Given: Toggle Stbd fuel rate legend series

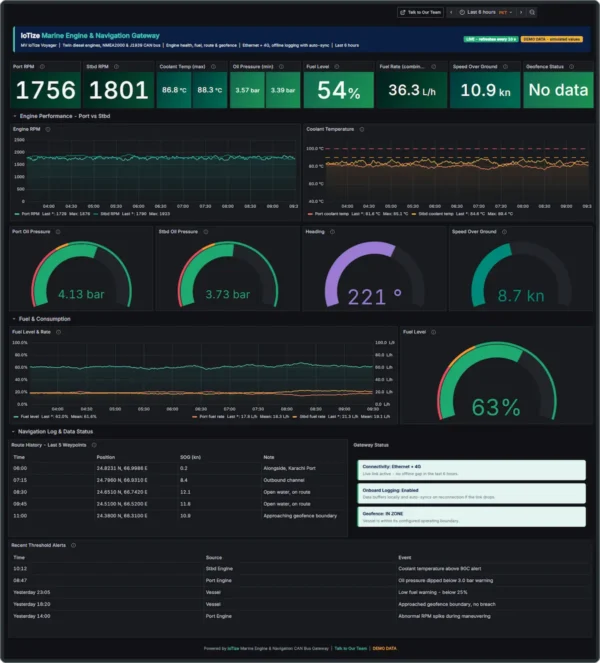Looking at the screenshot, I should click(x=310, y=416).
